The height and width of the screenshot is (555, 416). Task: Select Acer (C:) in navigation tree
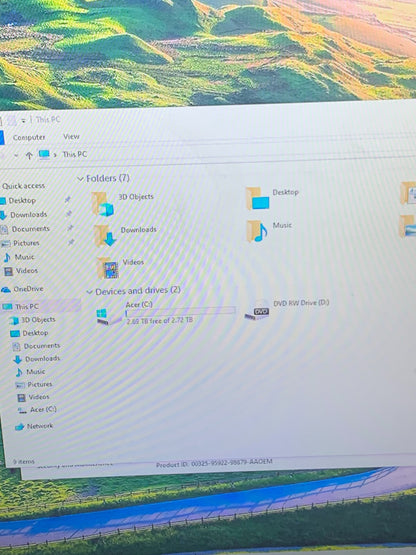(x=43, y=409)
